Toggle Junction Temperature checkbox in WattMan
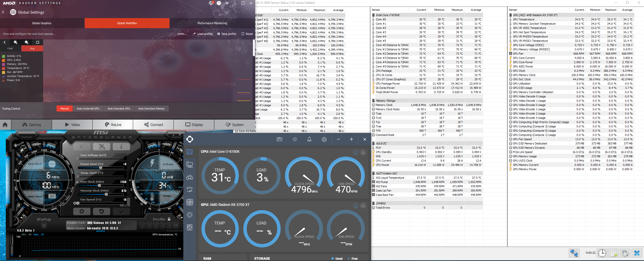Viewport: 644px width, 261px height. tap(4, 76)
